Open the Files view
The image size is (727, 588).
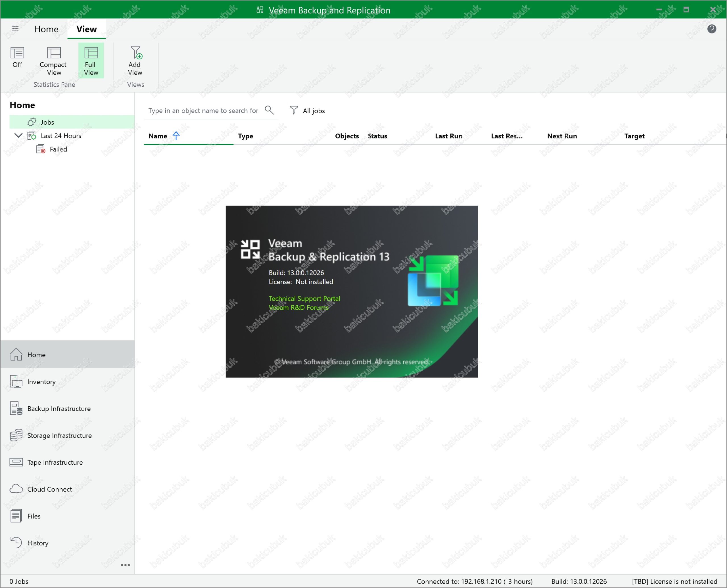click(68, 516)
